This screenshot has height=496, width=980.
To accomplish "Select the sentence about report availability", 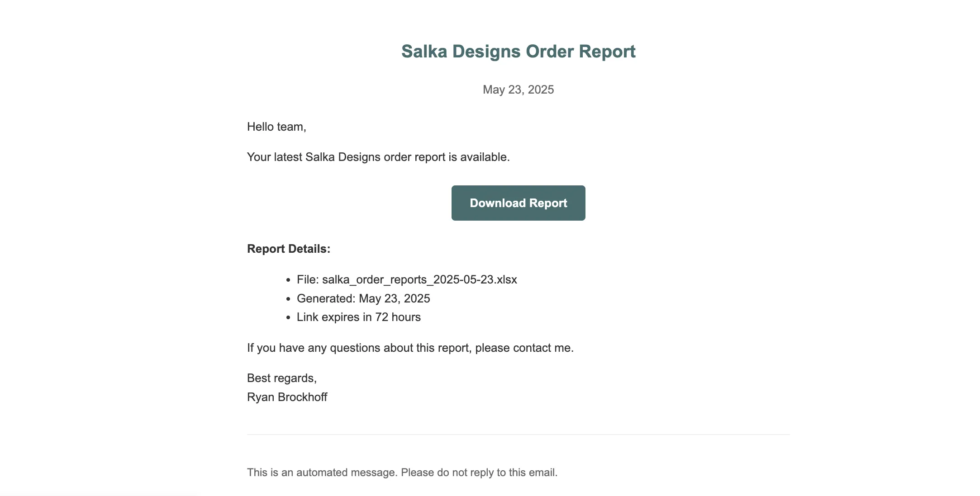I will pyautogui.click(x=378, y=156).
